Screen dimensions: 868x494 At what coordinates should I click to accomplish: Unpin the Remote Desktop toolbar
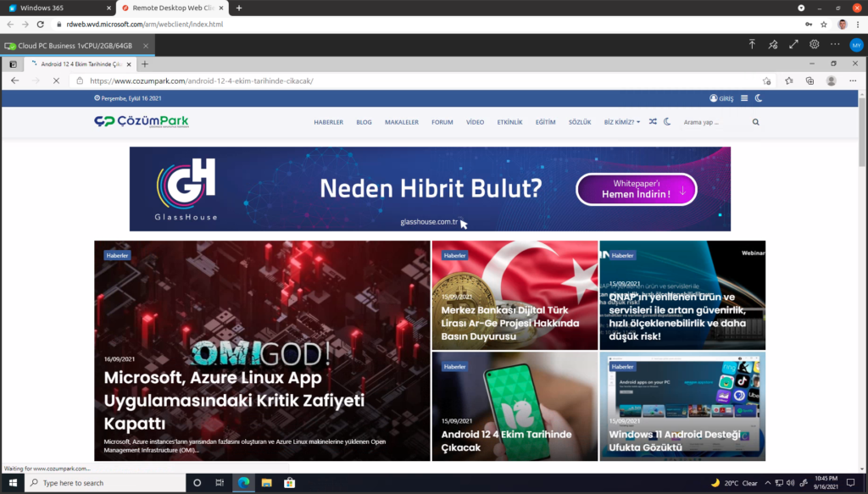pos(773,45)
